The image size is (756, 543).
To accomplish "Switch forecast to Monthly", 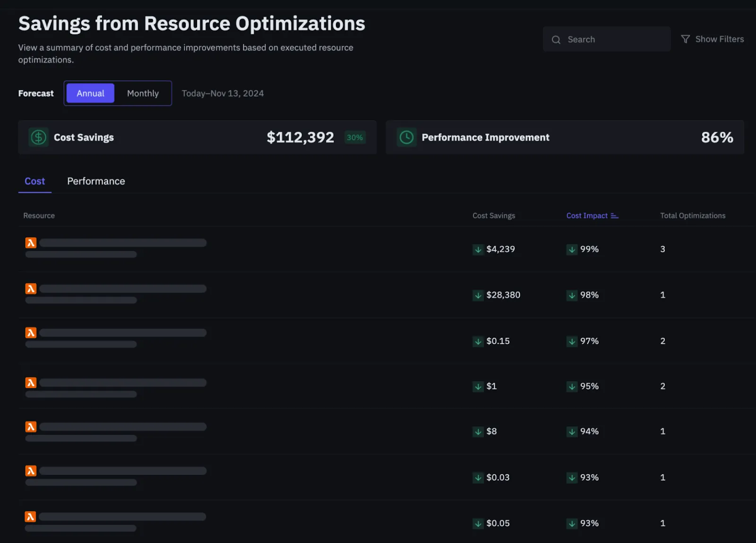I will coord(143,93).
